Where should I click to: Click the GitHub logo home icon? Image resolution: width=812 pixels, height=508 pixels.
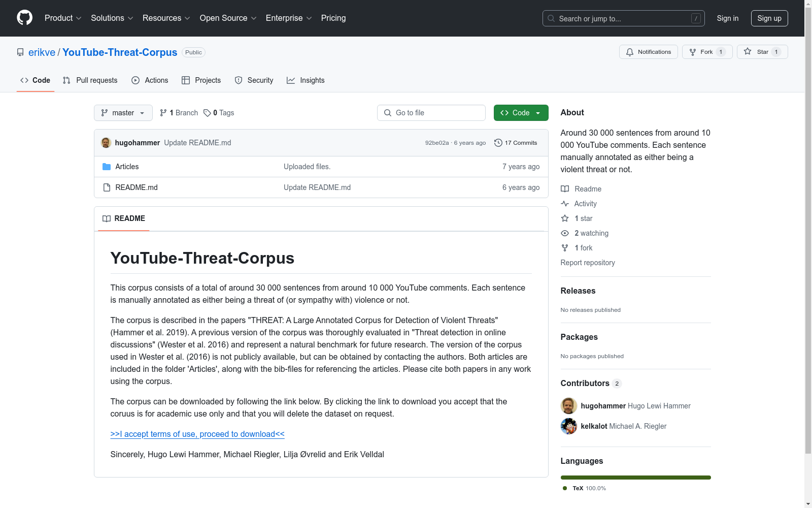(24, 18)
